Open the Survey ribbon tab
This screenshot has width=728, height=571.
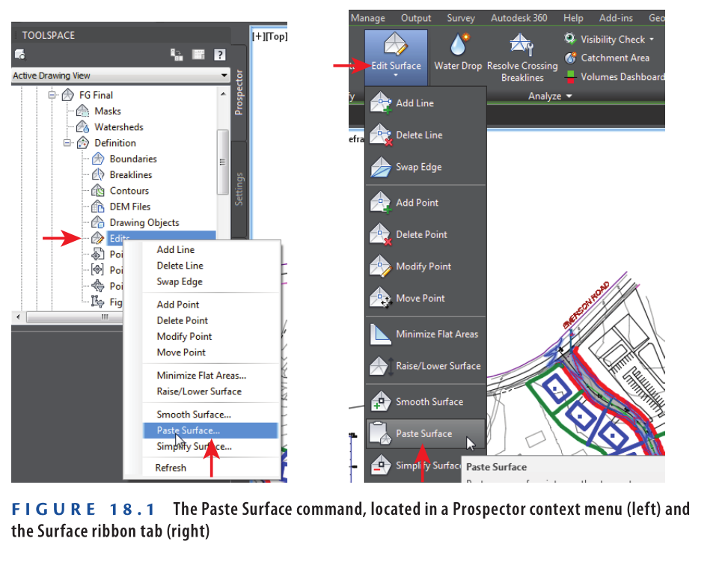click(460, 18)
